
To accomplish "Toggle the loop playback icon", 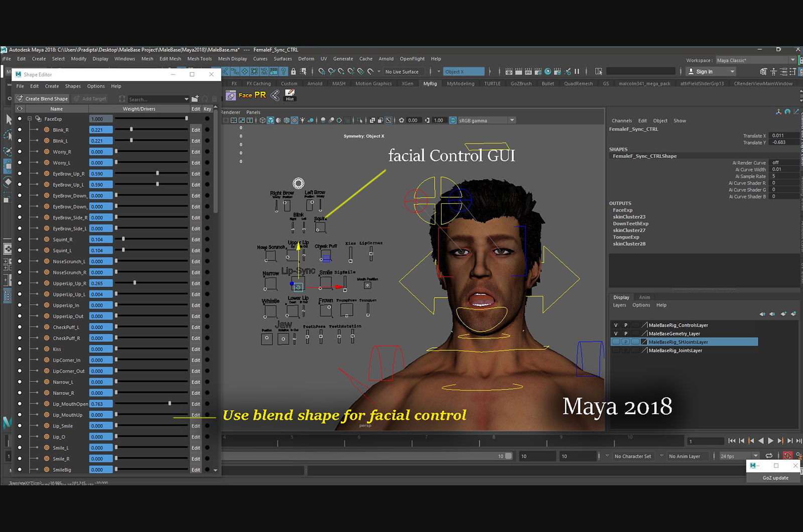I will click(x=769, y=456).
